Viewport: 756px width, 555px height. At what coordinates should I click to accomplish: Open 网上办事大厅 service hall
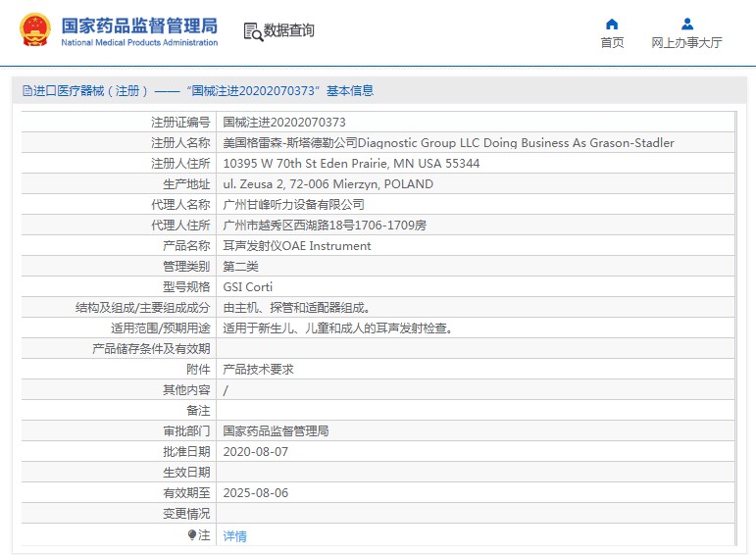click(x=686, y=43)
